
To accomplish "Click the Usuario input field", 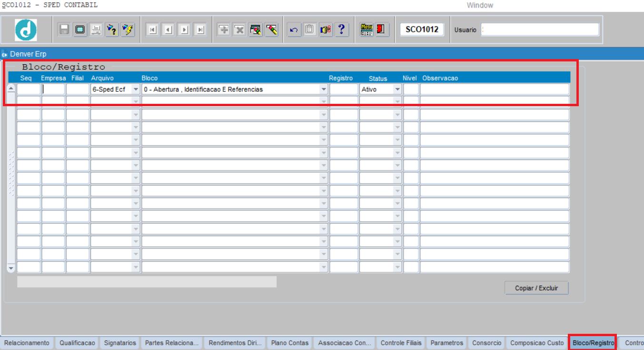I will tap(540, 30).
